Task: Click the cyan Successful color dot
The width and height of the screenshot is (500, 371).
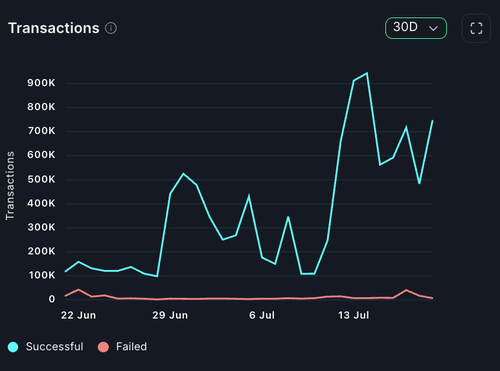Action: point(13,347)
